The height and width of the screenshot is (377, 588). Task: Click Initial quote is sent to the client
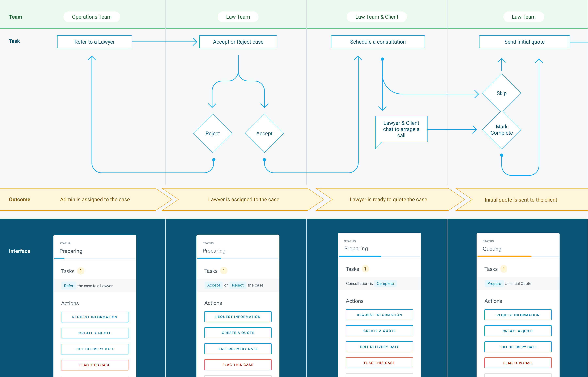point(521,200)
